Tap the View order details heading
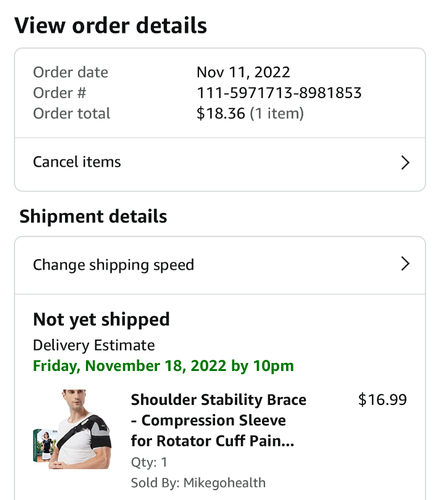440x500 pixels. (x=111, y=26)
